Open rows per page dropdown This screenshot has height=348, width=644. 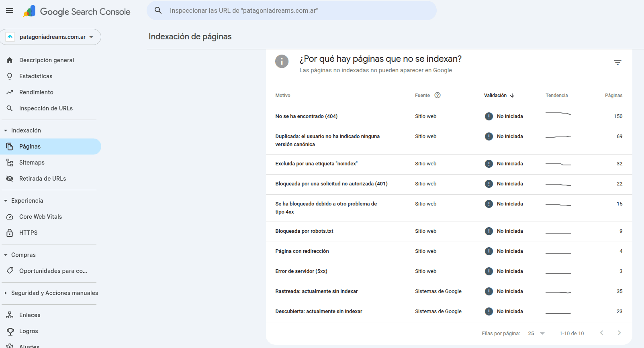click(537, 334)
